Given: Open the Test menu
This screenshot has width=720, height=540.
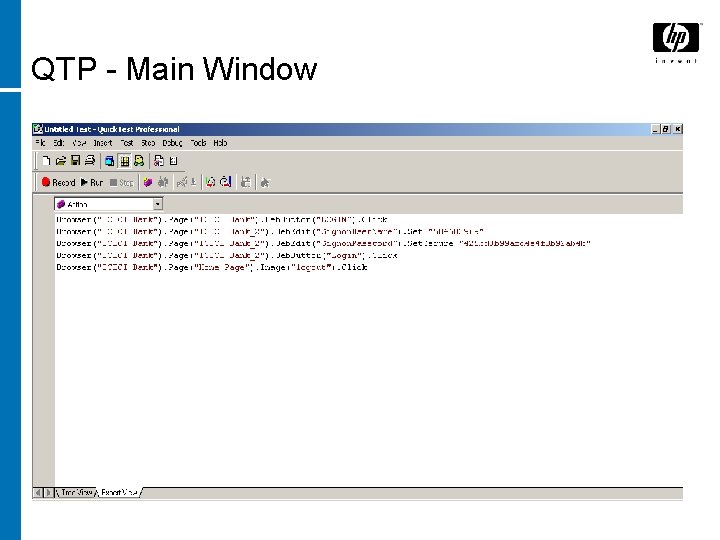Looking at the screenshot, I should coord(127,143).
